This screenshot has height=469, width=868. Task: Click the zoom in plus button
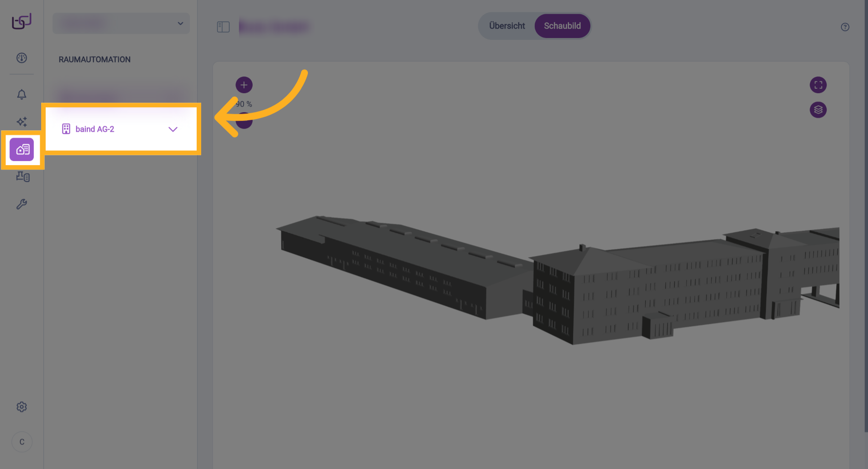[x=244, y=85]
